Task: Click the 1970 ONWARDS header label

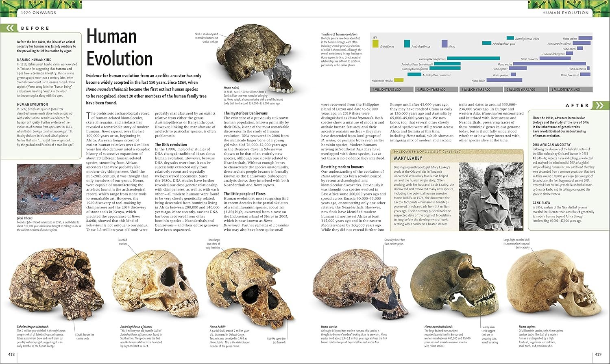Action: point(38,13)
